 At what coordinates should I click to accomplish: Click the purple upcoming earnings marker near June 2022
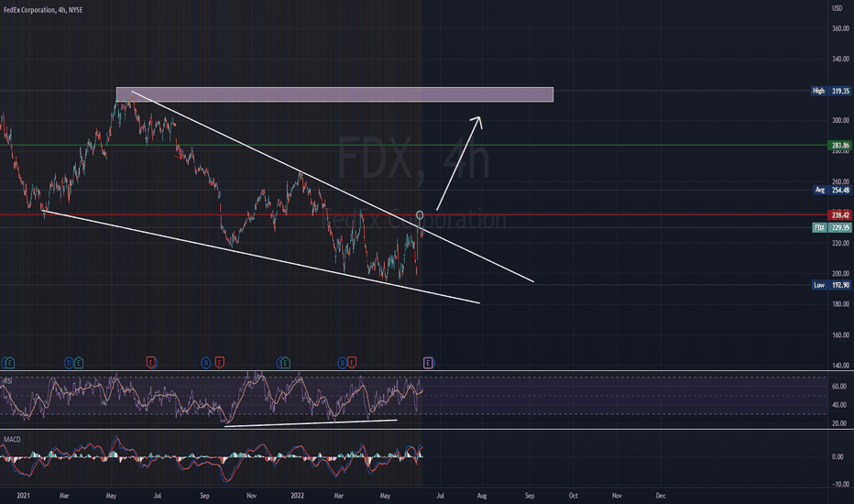428,363
